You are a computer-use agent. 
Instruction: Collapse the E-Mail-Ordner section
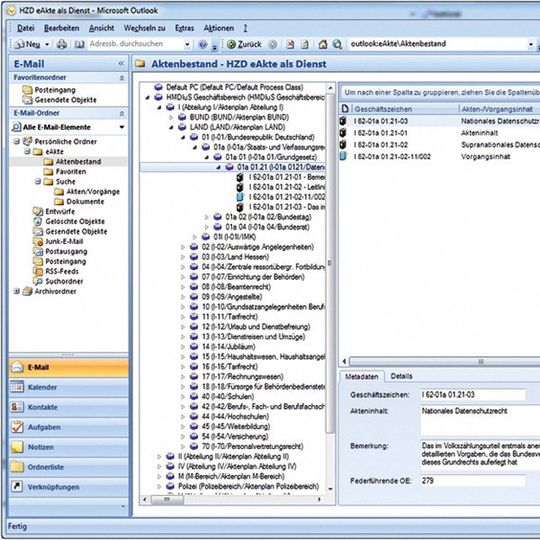[x=122, y=114]
